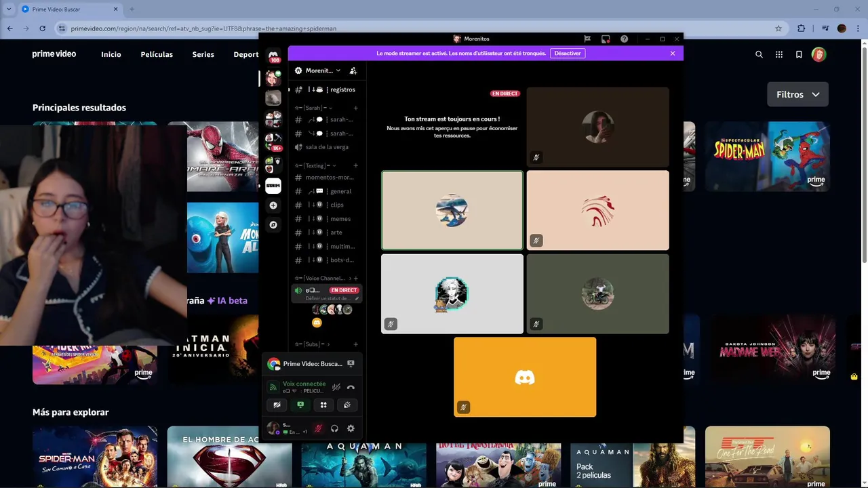Open Chrome extensions puzzle icon
The height and width of the screenshot is (488, 868).
(802, 28)
